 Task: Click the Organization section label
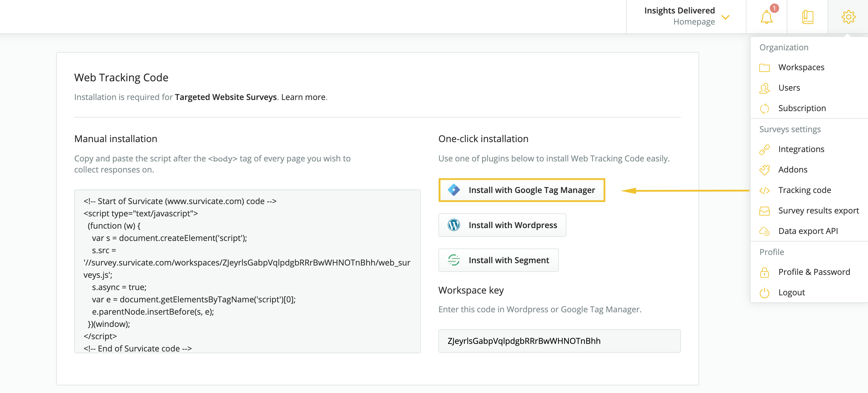[x=784, y=48]
